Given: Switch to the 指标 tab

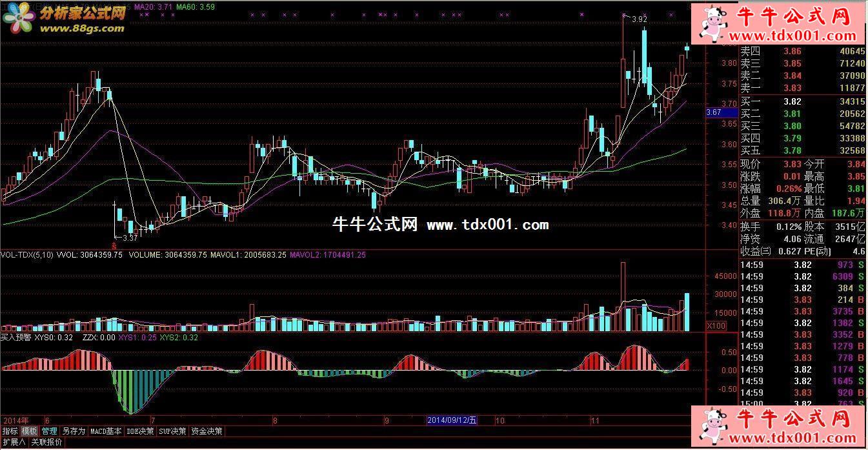Looking at the screenshot, I should (x=10, y=431).
